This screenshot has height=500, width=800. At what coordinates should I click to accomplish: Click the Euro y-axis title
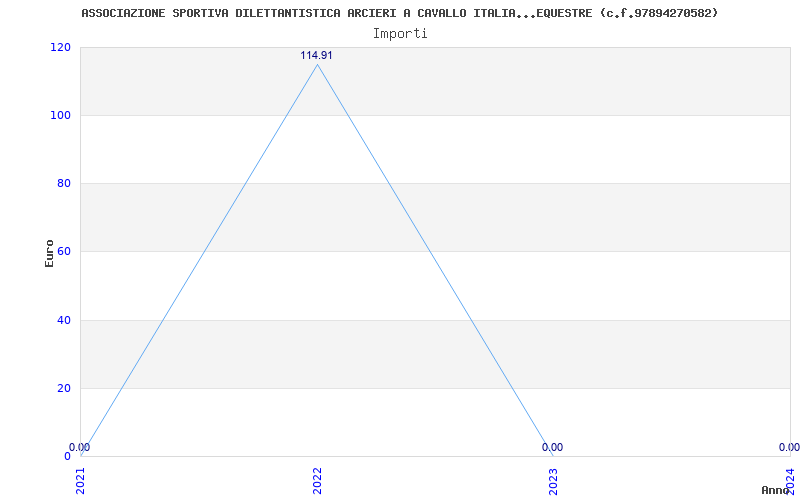[x=49, y=253]
